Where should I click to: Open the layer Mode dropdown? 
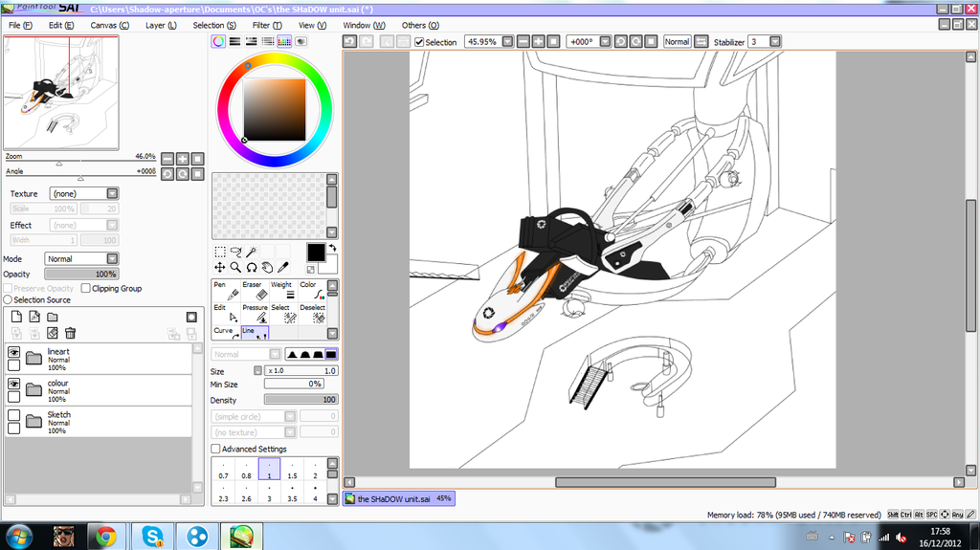pyautogui.click(x=82, y=259)
